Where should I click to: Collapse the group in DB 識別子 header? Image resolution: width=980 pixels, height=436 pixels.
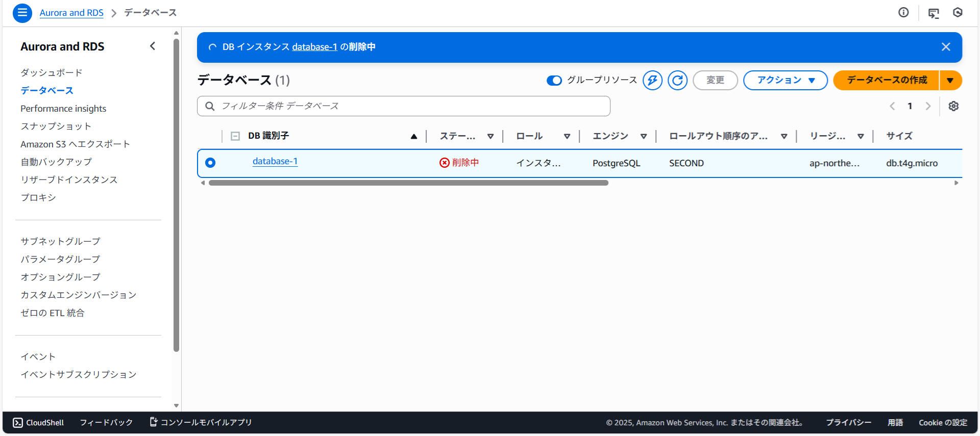coord(235,136)
